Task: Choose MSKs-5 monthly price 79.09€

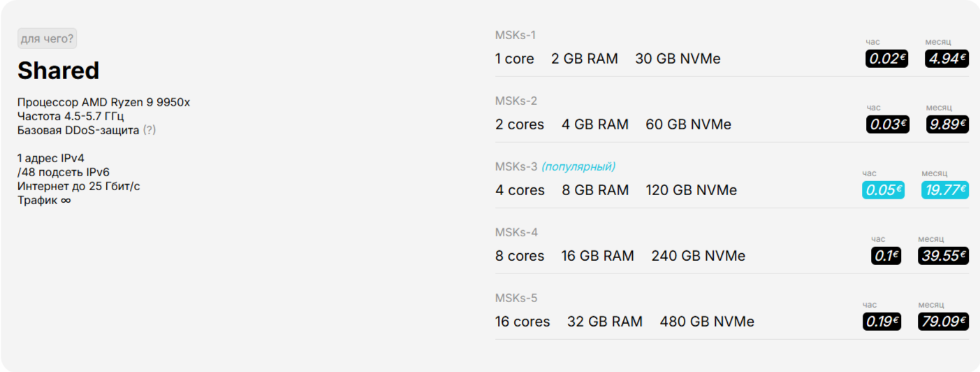Action: (x=944, y=321)
